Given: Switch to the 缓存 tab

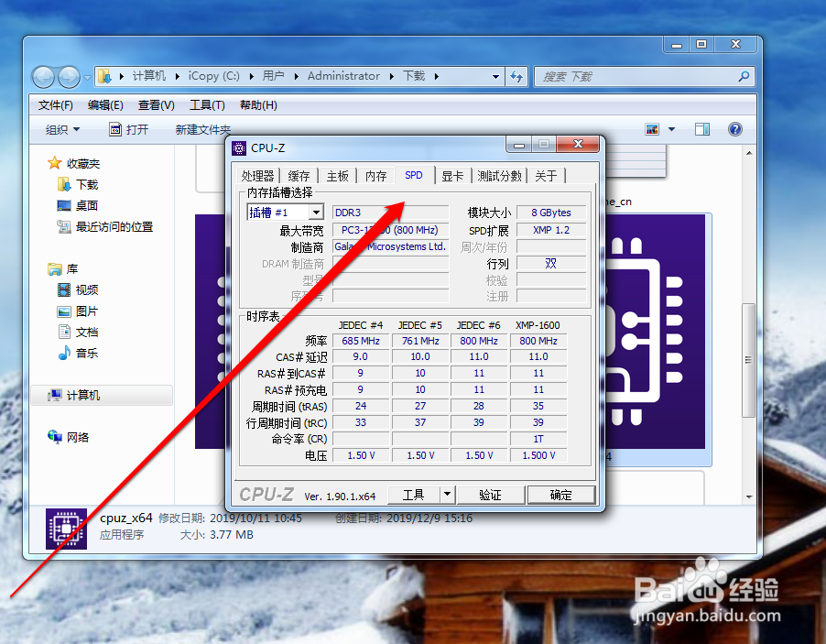Looking at the screenshot, I should [299, 176].
